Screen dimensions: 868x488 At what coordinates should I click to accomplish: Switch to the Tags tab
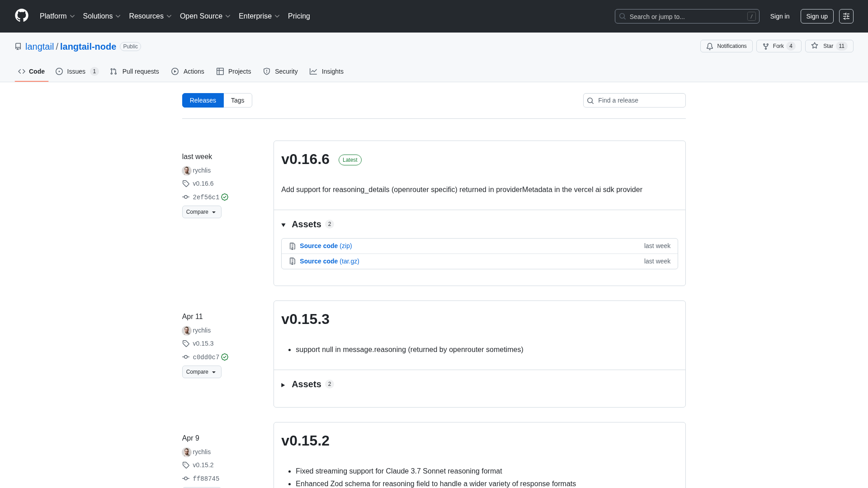[x=237, y=100]
